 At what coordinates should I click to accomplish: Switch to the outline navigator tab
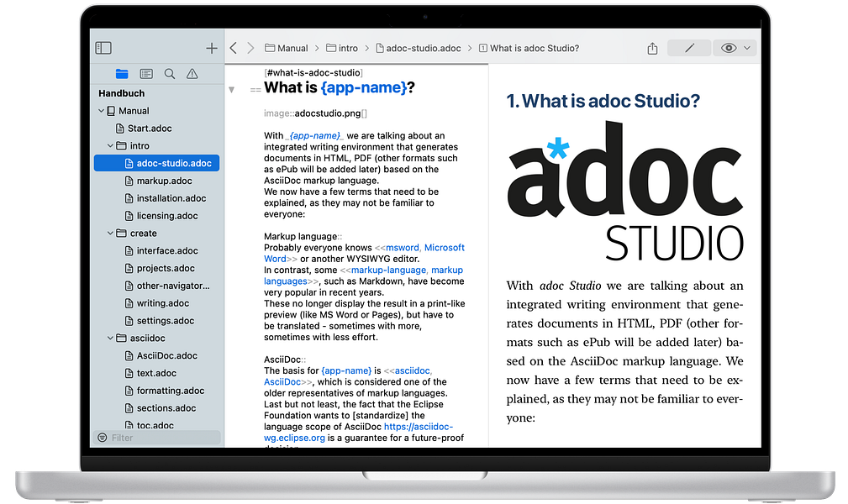[146, 74]
